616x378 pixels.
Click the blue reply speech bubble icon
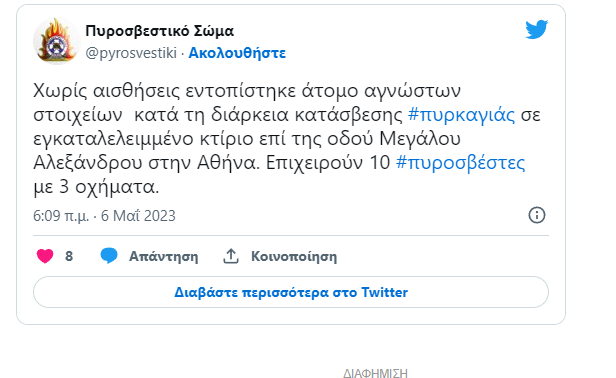pyautogui.click(x=109, y=256)
